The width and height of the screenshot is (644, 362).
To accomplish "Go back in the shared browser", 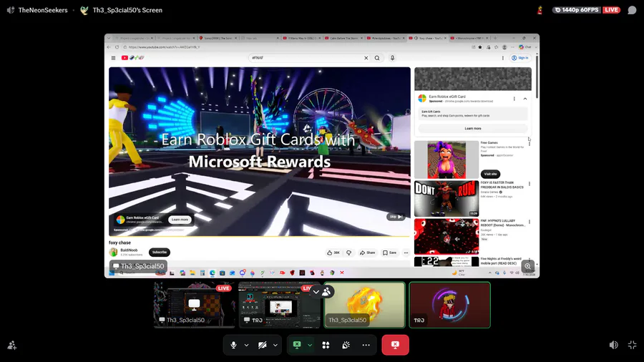I will click(x=109, y=47).
